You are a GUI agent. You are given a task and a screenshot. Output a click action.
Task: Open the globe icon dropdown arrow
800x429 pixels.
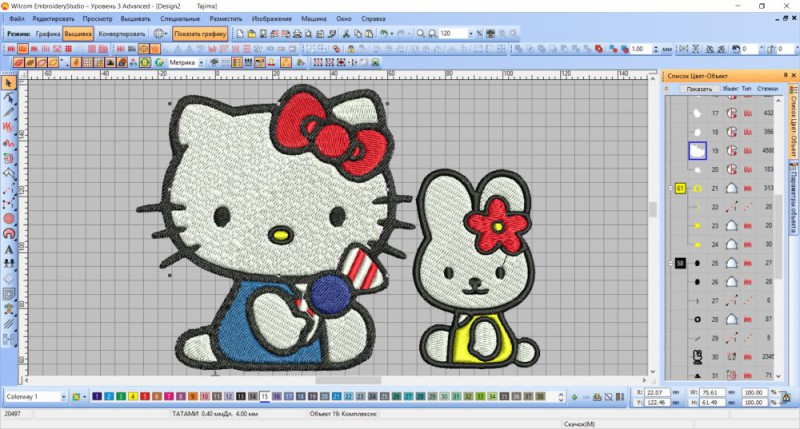pyautogui.click(x=166, y=34)
